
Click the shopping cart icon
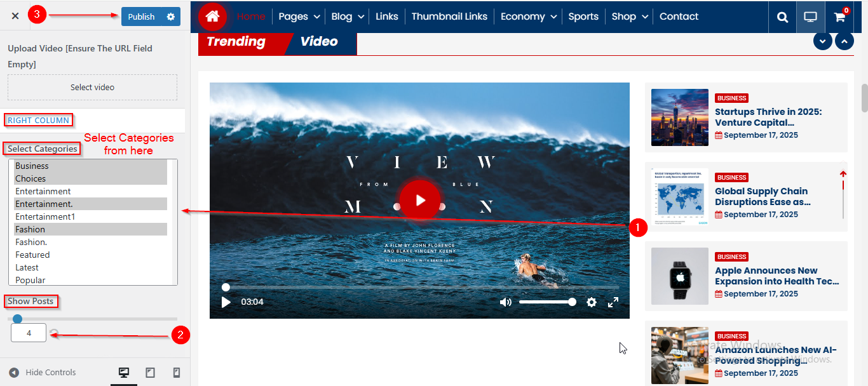[x=839, y=17]
